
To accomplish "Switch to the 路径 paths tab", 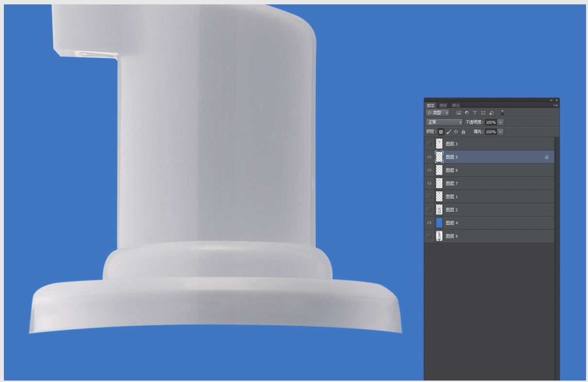I will (x=456, y=105).
